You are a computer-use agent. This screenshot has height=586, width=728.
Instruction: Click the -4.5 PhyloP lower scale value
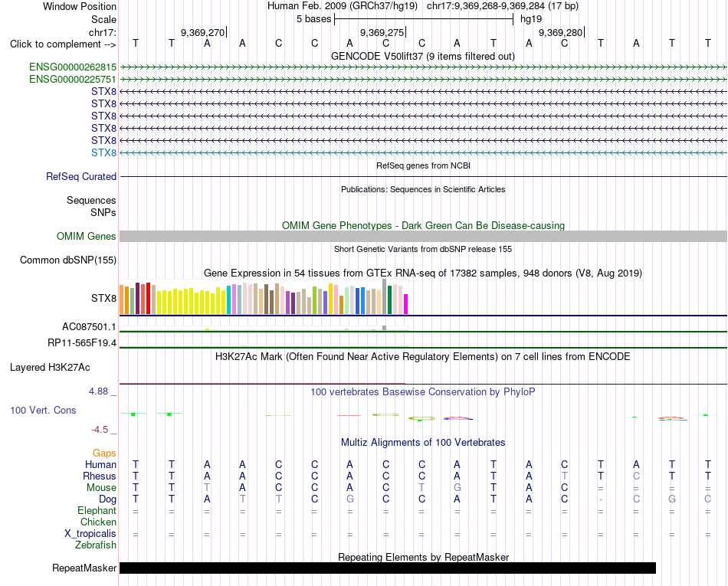100,430
